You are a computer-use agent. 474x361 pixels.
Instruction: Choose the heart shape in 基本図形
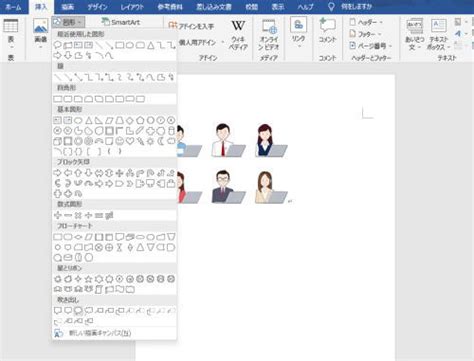pyautogui.click(x=130, y=141)
